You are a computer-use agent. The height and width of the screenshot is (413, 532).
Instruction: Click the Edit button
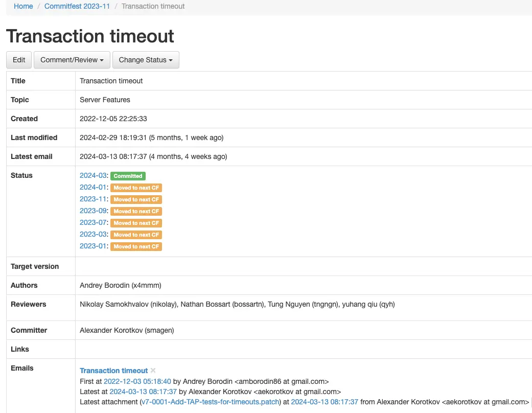(x=18, y=60)
